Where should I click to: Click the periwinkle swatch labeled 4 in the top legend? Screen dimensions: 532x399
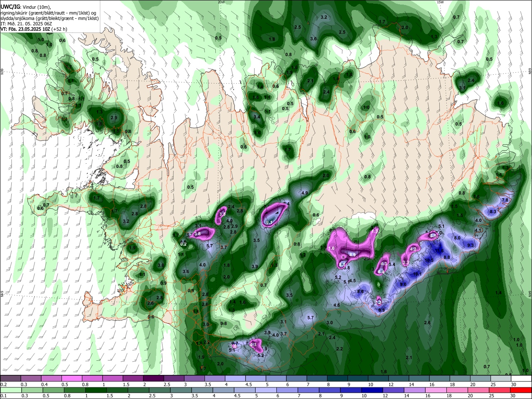click(x=235, y=378)
